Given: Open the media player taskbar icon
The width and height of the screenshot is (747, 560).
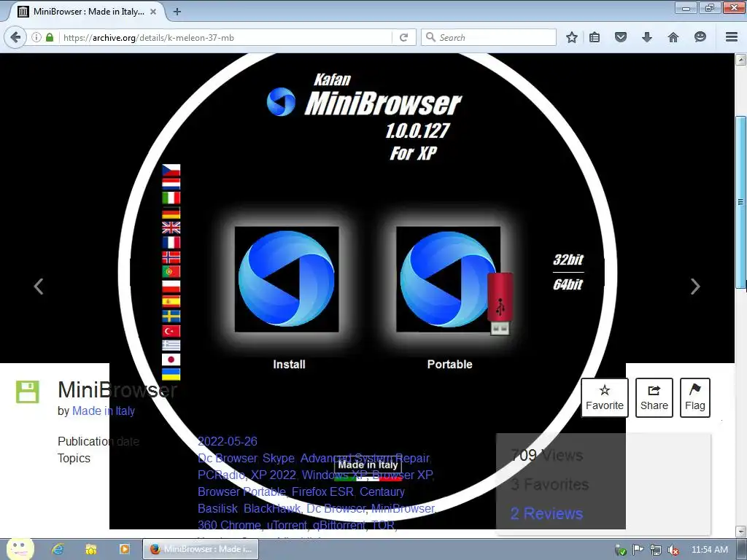Looking at the screenshot, I should click(124, 549).
